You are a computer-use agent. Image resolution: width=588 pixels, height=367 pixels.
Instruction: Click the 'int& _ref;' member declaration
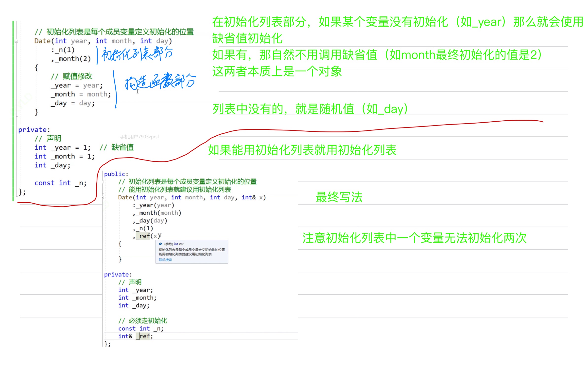click(136, 336)
